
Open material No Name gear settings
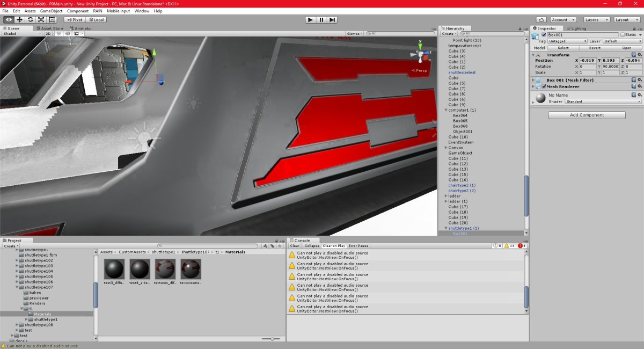pyautogui.click(x=640, y=95)
